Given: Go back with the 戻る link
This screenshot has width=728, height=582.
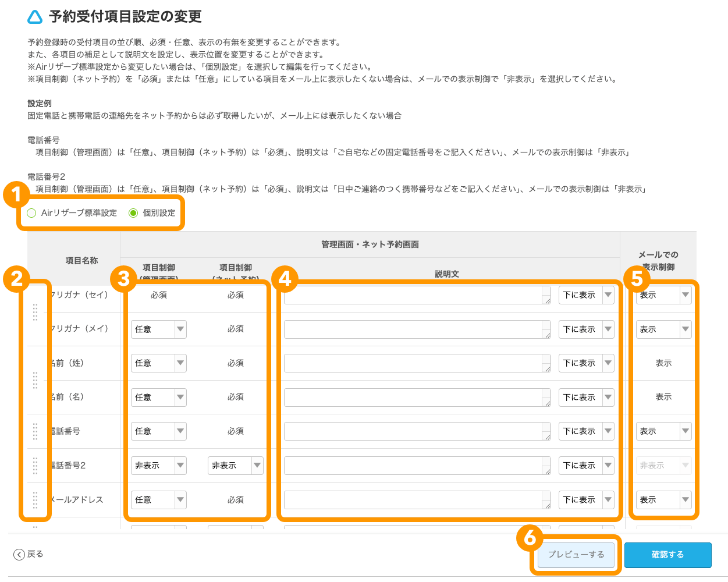Looking at the screenshot, I should (x=35, y=554).
